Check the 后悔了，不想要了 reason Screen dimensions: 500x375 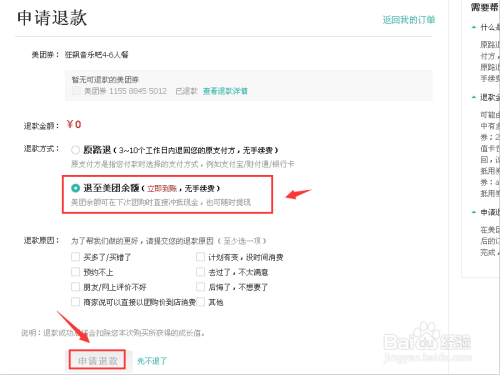[x=200, y=287]
